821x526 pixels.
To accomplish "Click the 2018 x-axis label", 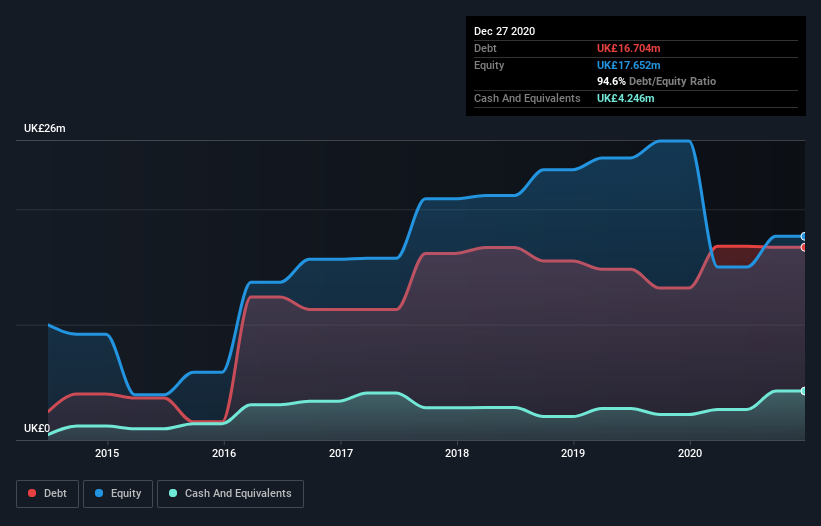I will [x=457, y=453].
